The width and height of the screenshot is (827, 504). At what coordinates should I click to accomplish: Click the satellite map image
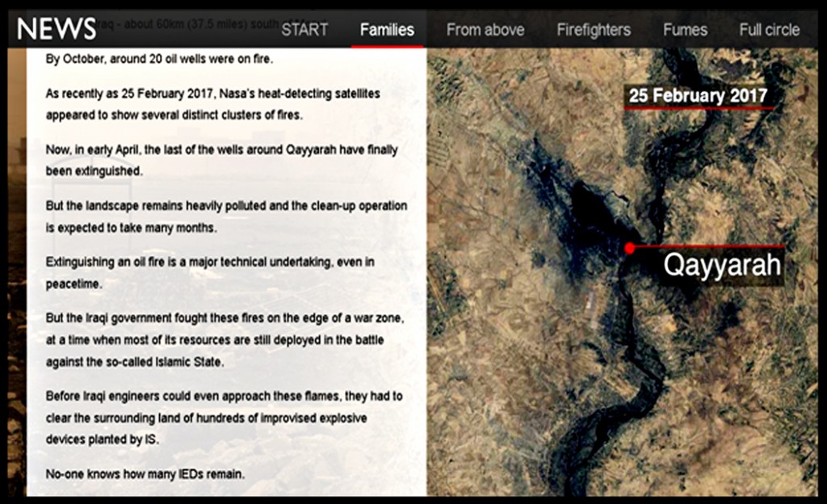[623, 271]
